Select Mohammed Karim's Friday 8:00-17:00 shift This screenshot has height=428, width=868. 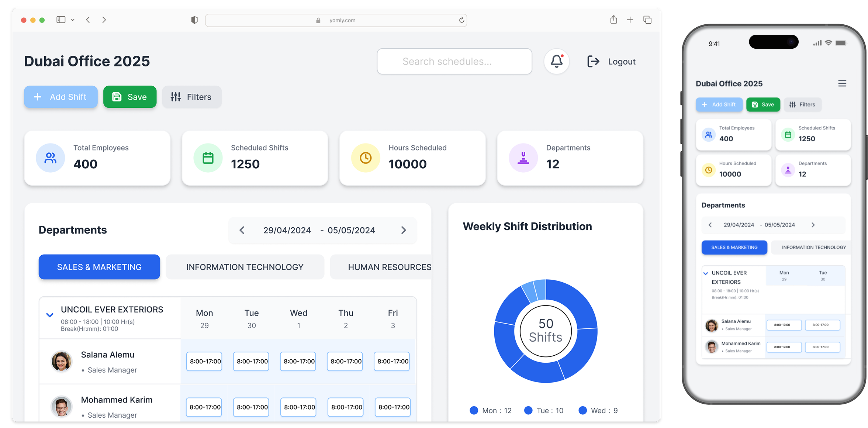pos(392,407)
